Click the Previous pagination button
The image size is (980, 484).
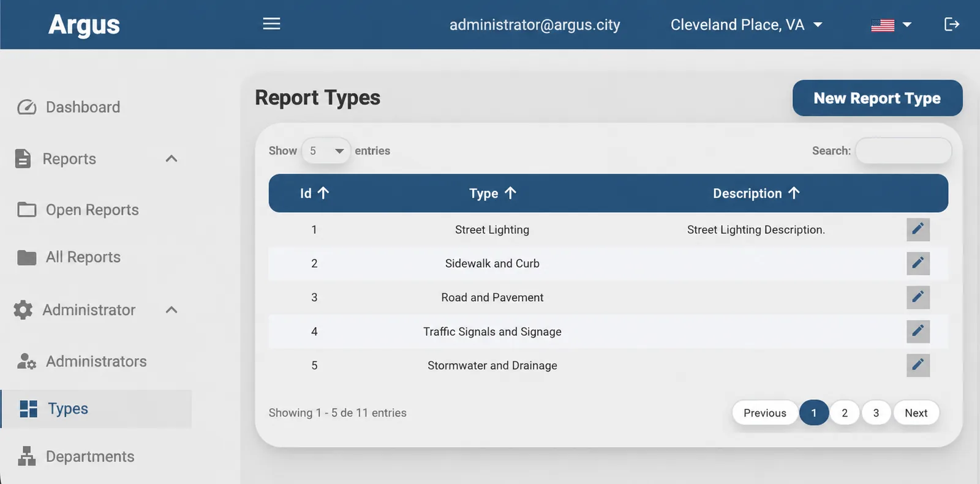(765, 413)
